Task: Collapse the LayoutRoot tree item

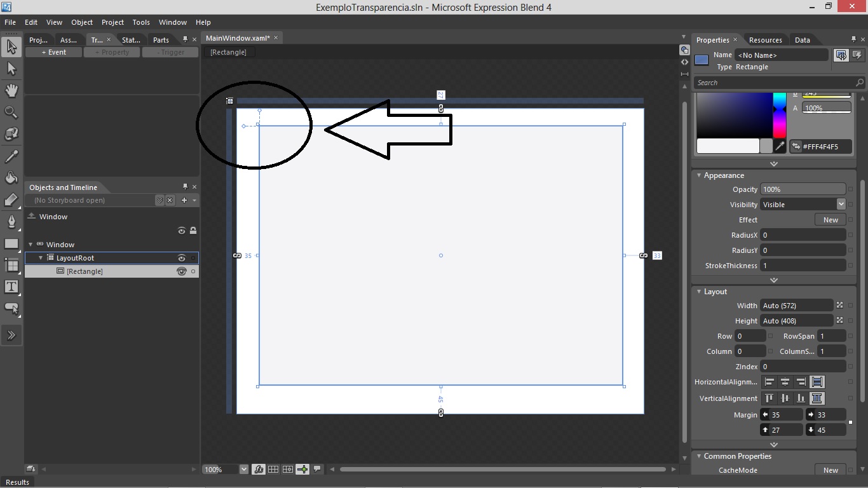Action: pos(40,258)
